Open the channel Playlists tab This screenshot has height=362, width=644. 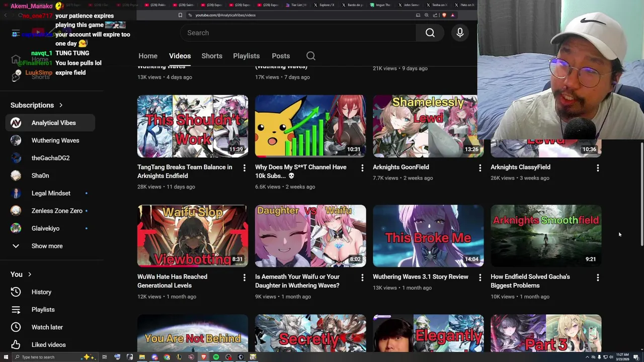click(246, 56)
